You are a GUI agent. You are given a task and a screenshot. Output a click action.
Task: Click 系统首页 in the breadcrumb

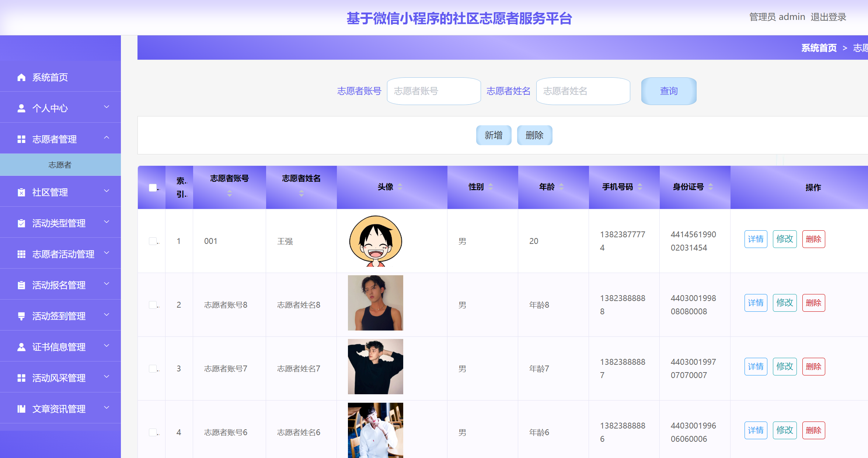click(x=819, y=48)
